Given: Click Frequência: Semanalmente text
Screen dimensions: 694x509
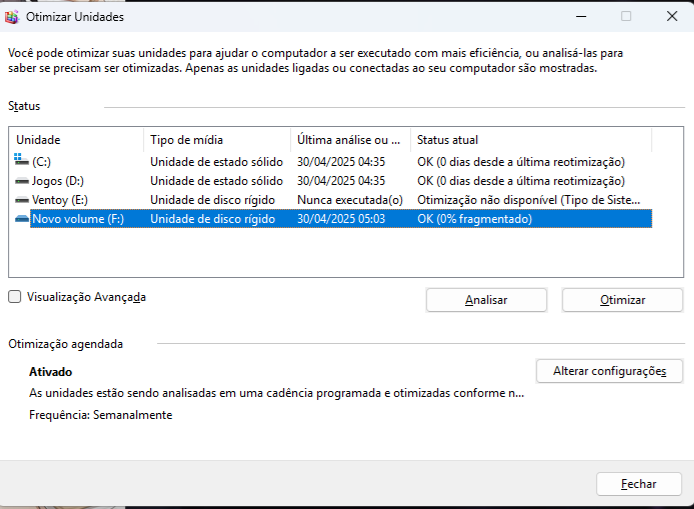Looking at the screenshot, I should 100,415.
